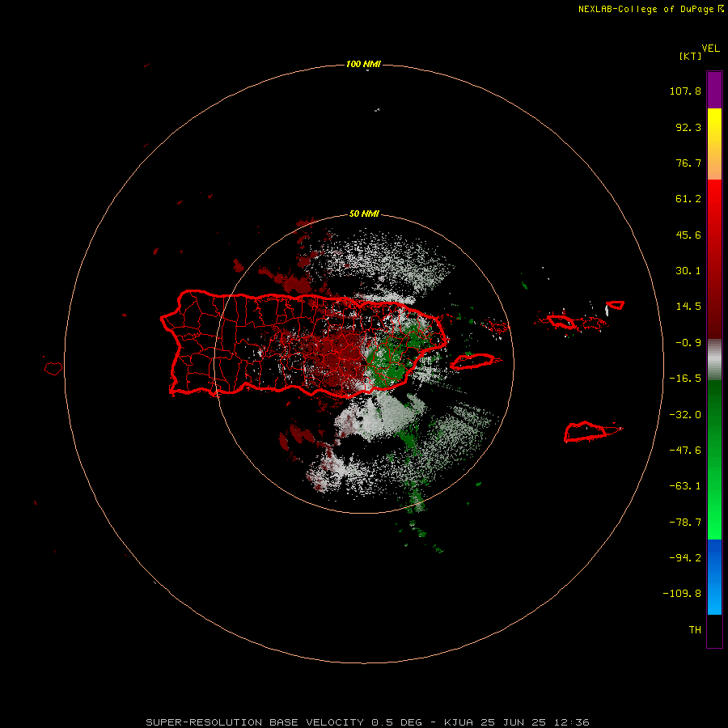This screenshot has height=728, width=728.
Task: Click the 100 NMI range ring label
Action: 363,64
